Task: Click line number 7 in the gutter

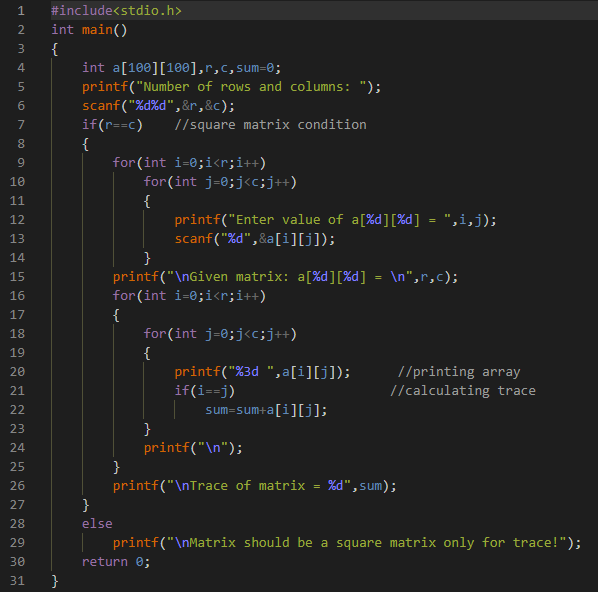Action: (x=21, y=125)
